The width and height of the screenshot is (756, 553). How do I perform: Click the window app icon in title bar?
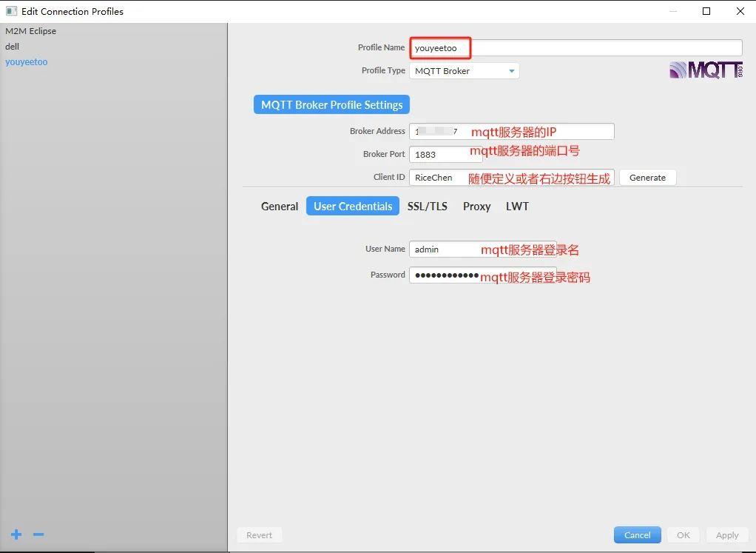click(x=11, y=10)
